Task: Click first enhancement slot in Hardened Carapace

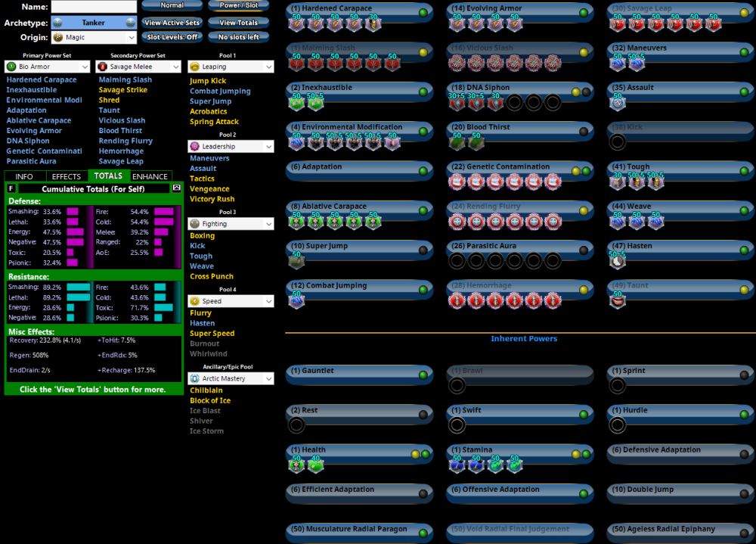Action: point(296,24)
